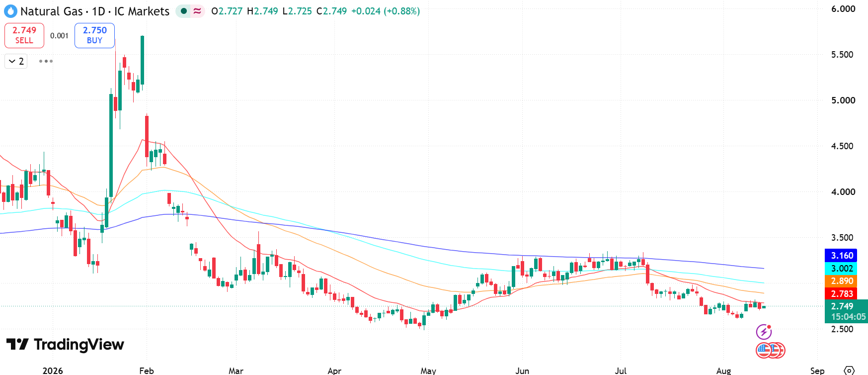Click the 4.000 price axis label

[843, 192]
